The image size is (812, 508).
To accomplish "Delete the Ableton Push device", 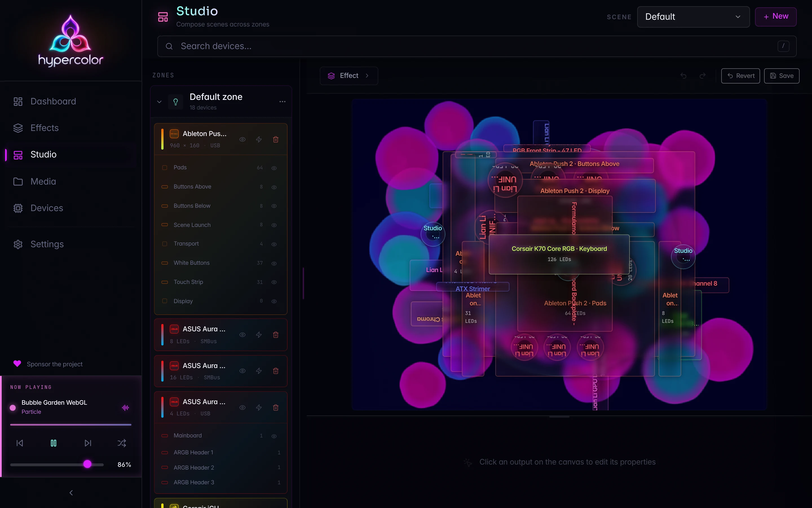I will click(275, 139).
